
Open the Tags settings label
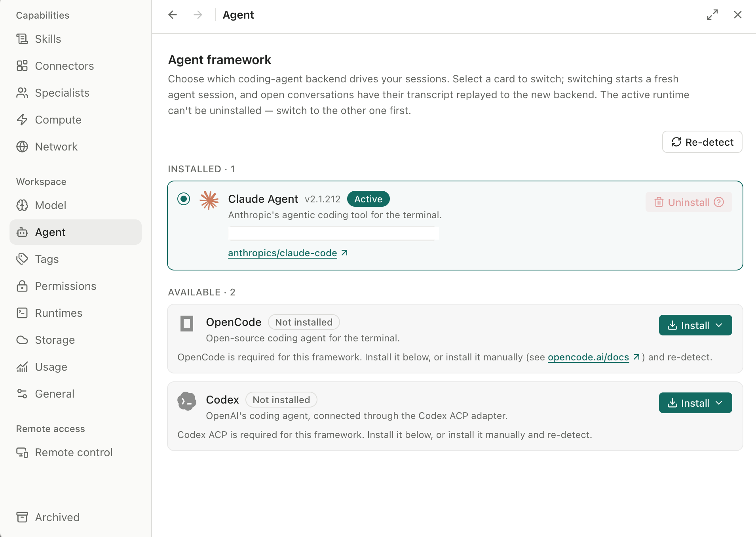click(x=47, y=259)
